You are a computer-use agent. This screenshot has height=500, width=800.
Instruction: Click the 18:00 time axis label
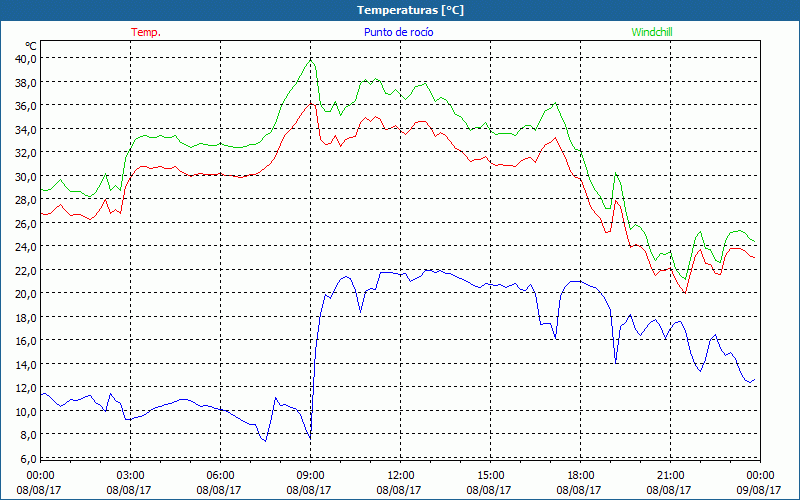coord(581,475)
